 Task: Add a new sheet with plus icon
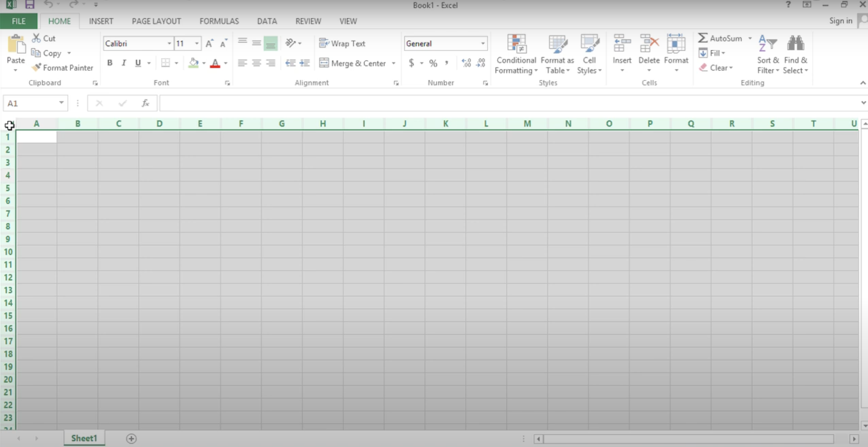[x=131, y=438]
